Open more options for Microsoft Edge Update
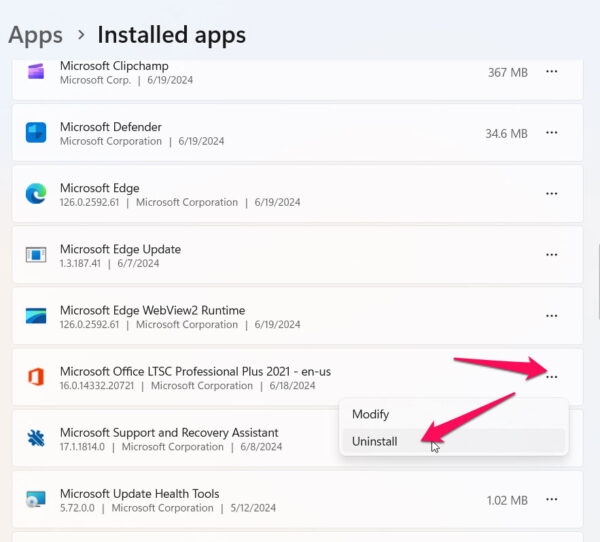600x542 pixels. (x=551, y=255)
